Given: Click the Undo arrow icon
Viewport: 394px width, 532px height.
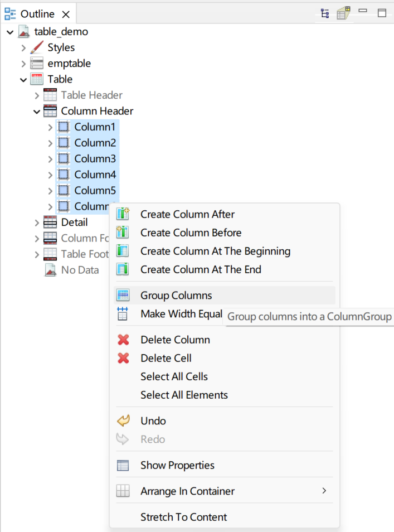Looking at the screenshot, I should tap(124, 420).
